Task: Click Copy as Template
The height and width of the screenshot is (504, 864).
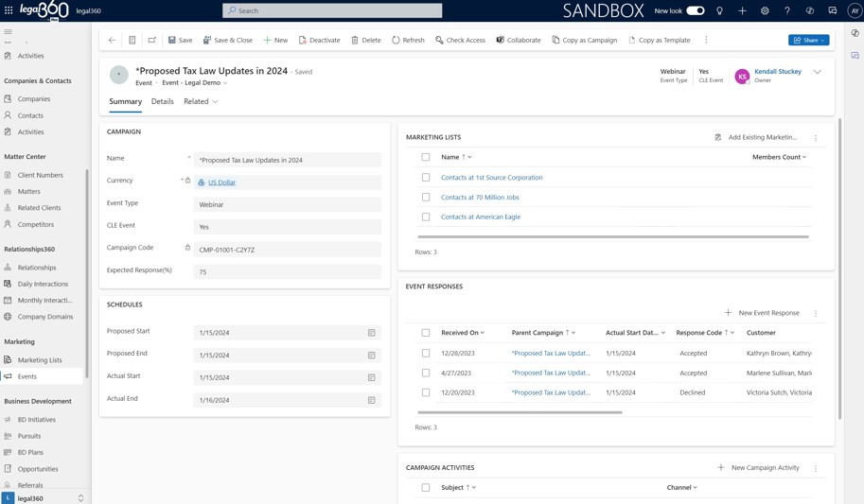Action: [x=660, y=41]
